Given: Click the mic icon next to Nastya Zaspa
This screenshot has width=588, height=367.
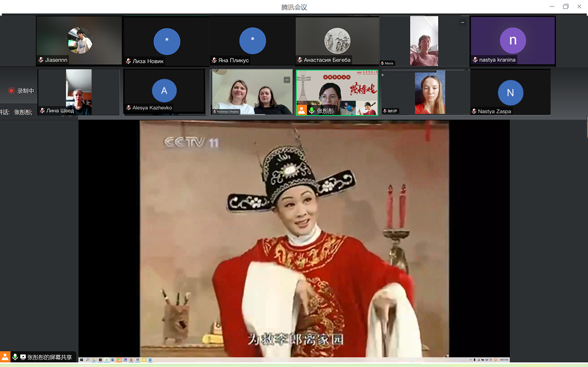Looking at the screenshot, I should [474, 111].
